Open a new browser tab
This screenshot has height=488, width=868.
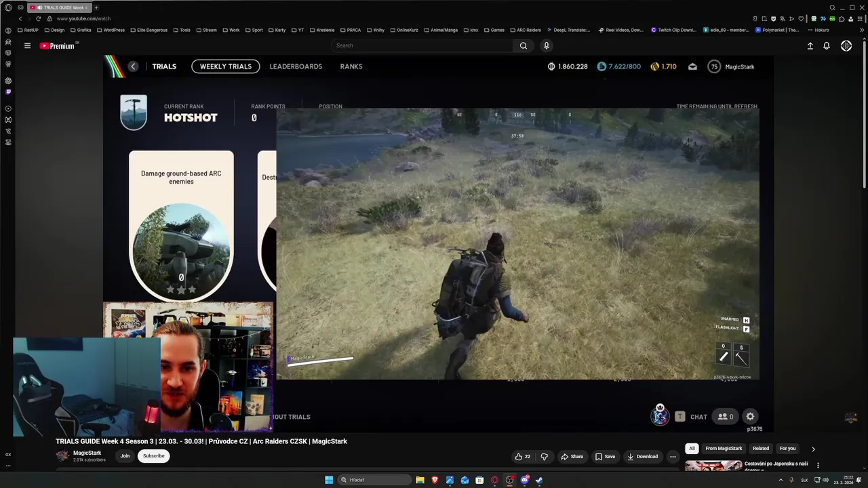(x=96, y=7)
